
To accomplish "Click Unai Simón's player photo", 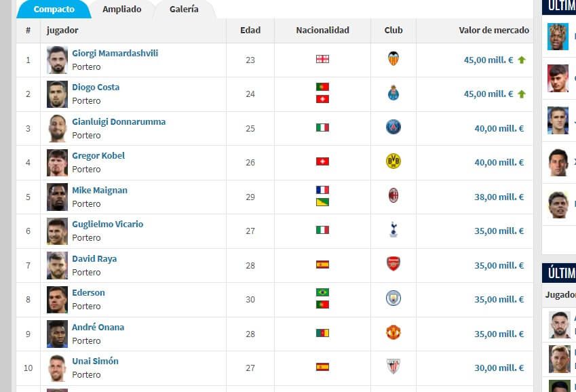I will 57,368.
